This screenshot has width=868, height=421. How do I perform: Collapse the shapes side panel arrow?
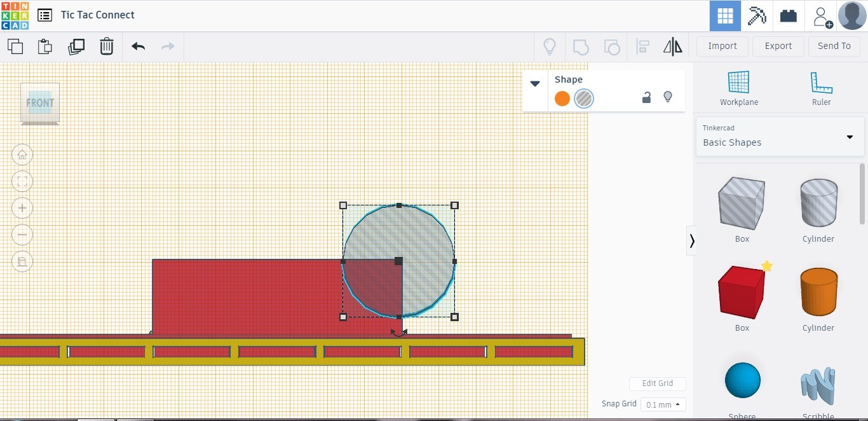coord(691,241)
